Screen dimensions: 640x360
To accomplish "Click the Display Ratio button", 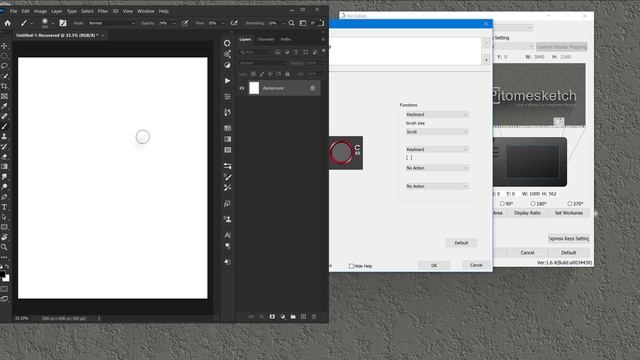I will [527, 213].
